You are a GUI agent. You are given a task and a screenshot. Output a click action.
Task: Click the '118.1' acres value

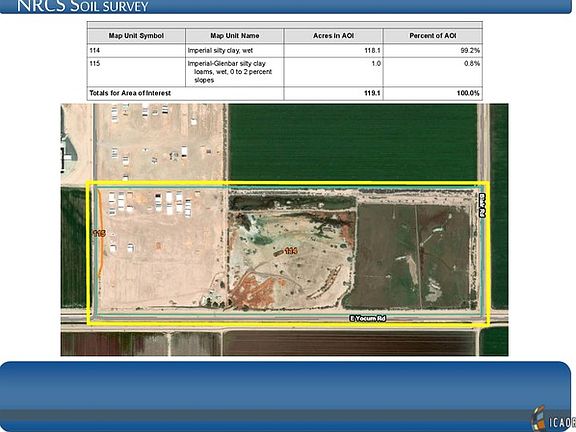(372, 50)
